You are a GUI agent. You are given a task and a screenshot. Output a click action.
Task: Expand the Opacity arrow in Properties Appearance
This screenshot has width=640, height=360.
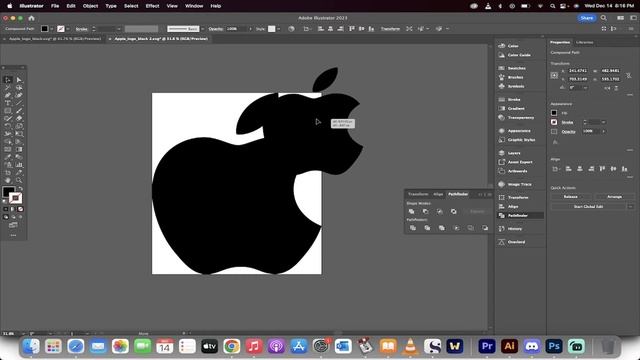point(603,131)
